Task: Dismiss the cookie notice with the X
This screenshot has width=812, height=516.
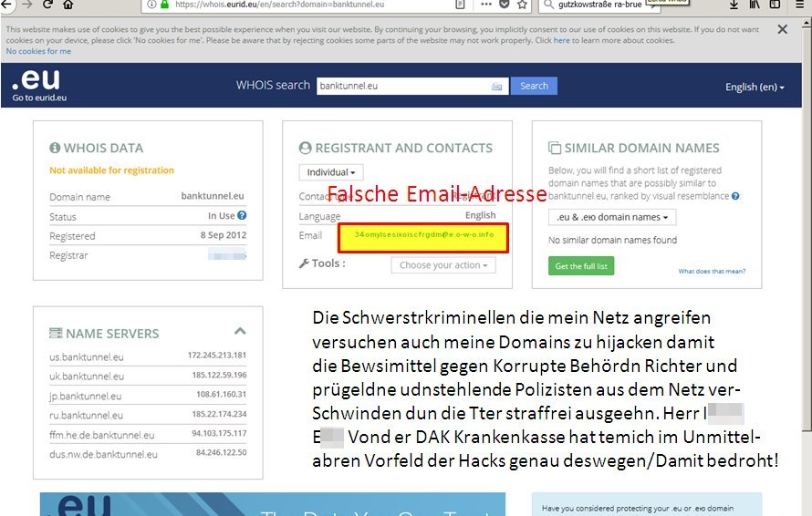Action: pos(782,29)
